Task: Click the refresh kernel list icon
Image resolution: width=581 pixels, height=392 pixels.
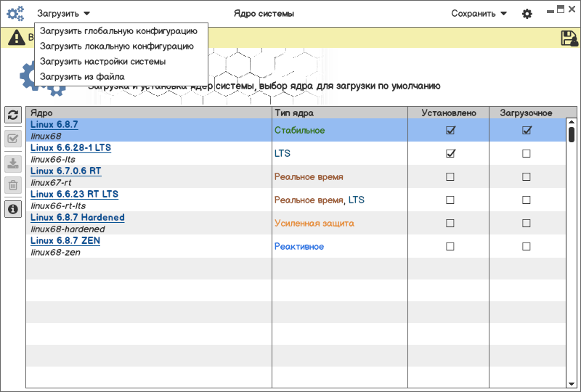Action: (13, 115)
